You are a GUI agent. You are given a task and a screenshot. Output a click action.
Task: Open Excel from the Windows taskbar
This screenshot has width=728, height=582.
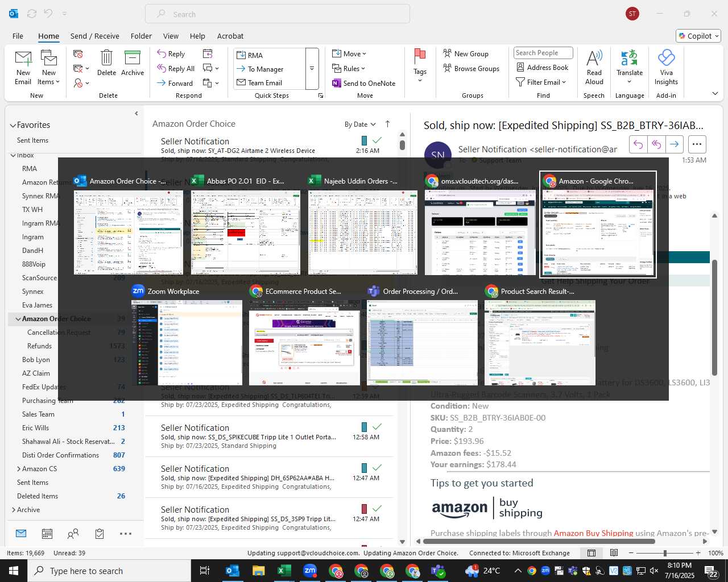tap(283, 571)
